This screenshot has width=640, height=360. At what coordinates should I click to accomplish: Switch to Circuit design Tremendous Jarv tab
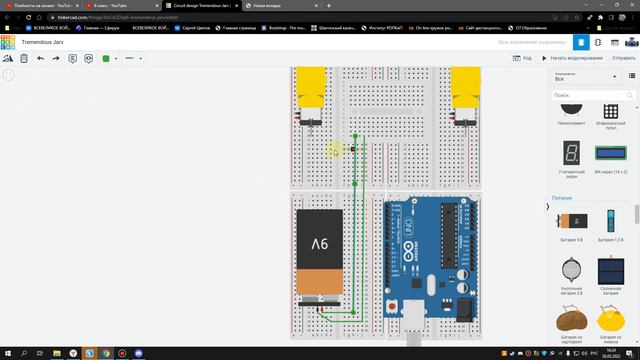pyautogui.click(x=201, y=6)
